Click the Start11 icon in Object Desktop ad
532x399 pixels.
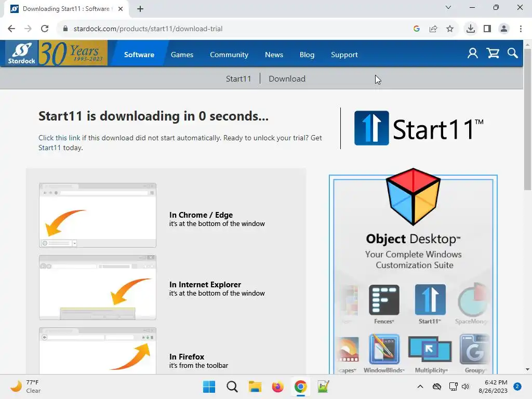click(430, 300)
